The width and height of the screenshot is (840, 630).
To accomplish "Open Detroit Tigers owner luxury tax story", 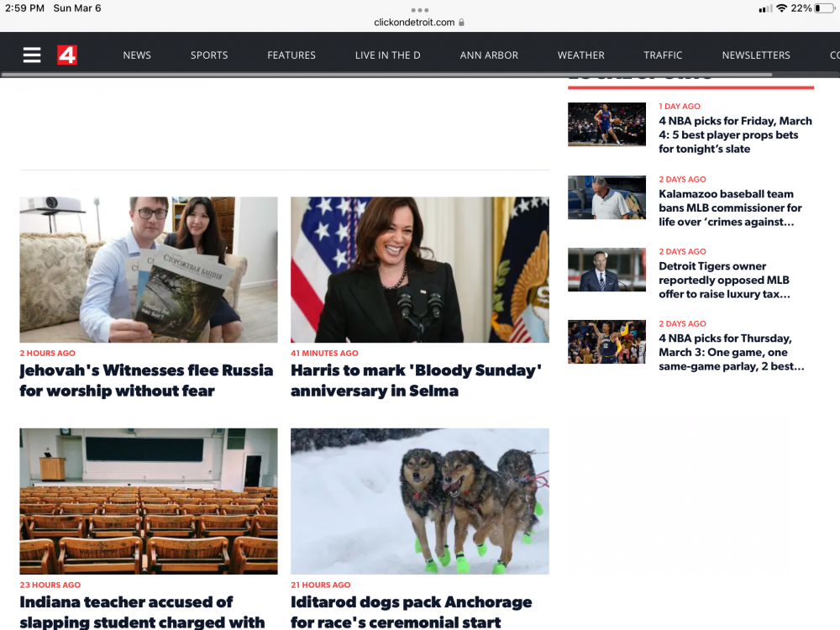I will coord(724,280).
